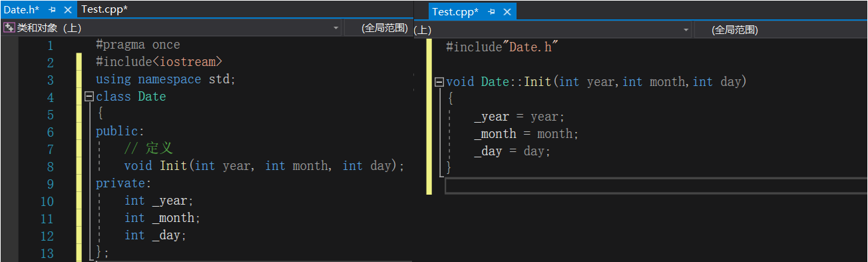Click the _year = year; statement
Screen dimensions: 868x262
pos(519,117)
